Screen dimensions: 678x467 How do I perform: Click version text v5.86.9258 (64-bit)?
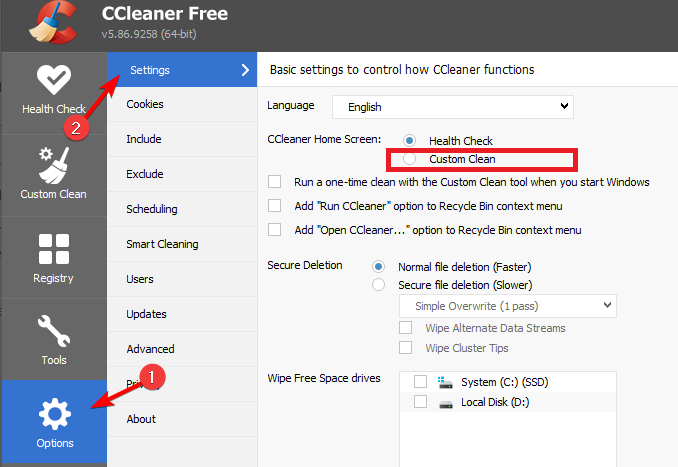coord(149,34)
